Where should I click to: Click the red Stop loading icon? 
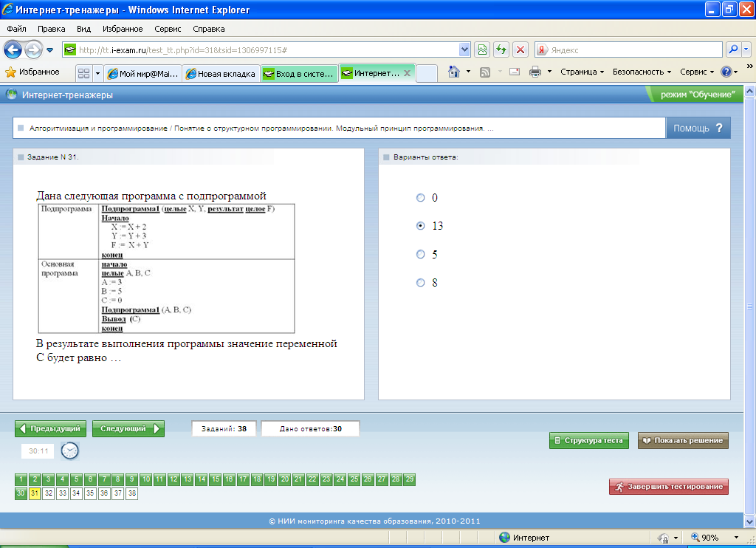[520, 49]
